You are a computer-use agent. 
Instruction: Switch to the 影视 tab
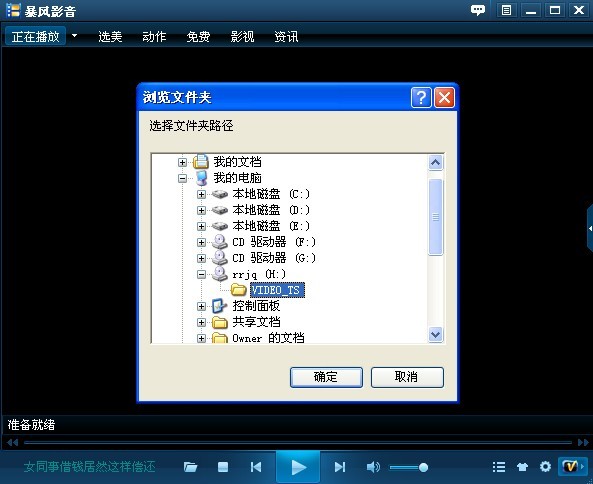point(242,37)
